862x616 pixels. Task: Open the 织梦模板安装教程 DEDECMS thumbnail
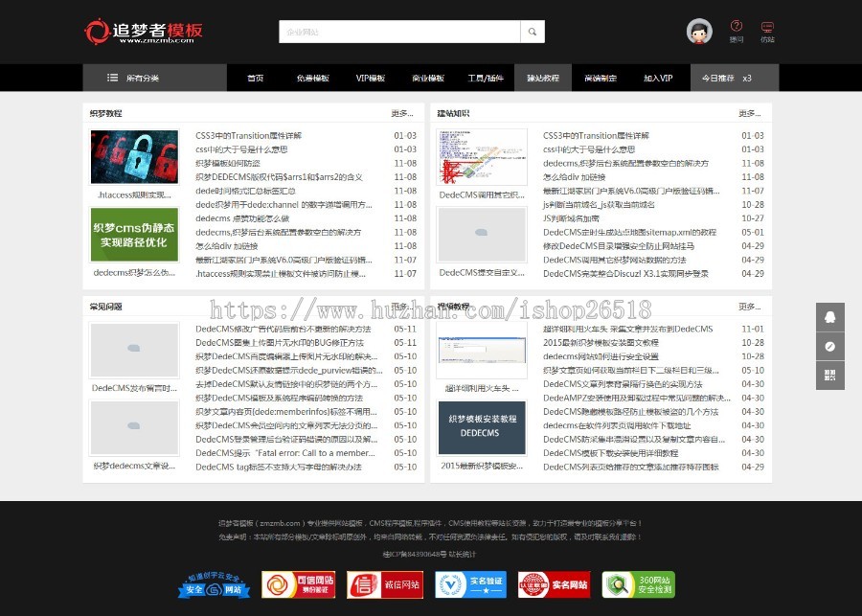[482, 427]
